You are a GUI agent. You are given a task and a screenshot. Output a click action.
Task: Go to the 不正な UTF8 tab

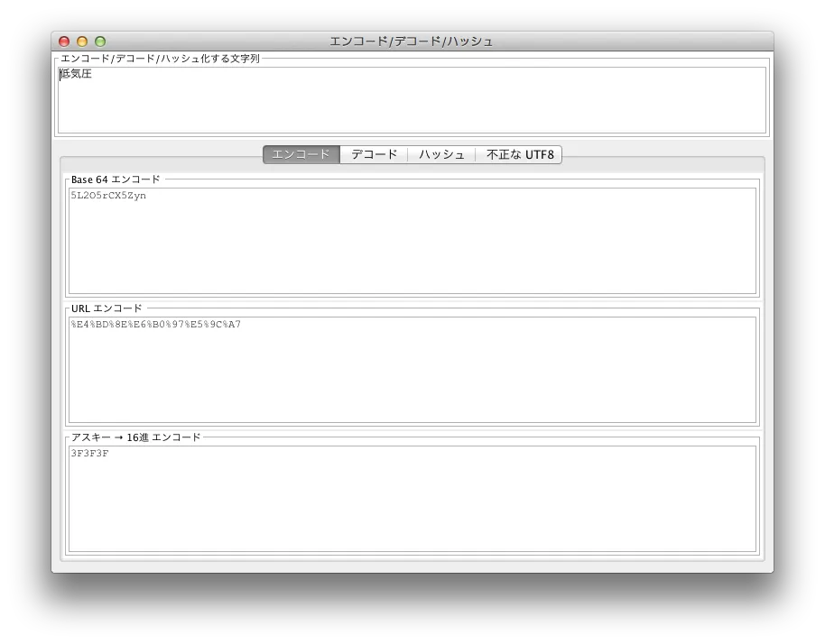point(520,154)
